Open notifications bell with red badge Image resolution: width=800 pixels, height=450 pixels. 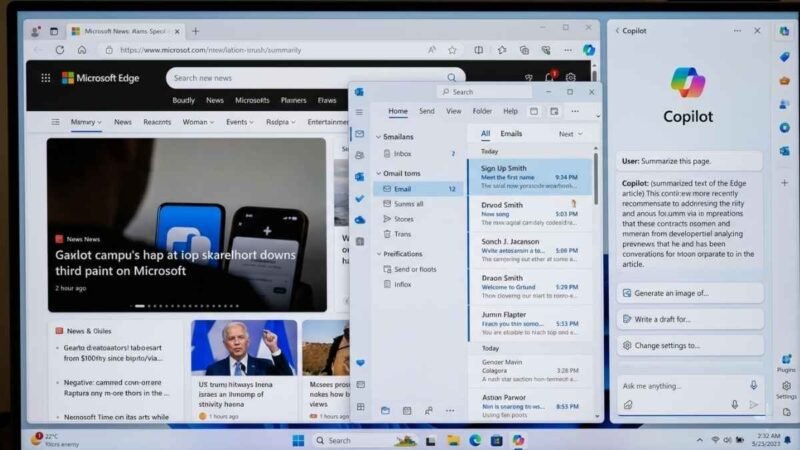(x=550, y=77)
